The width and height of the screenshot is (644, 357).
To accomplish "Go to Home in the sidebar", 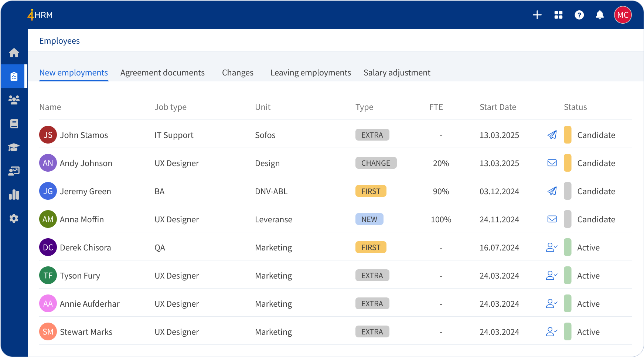I will coord(14,53).
